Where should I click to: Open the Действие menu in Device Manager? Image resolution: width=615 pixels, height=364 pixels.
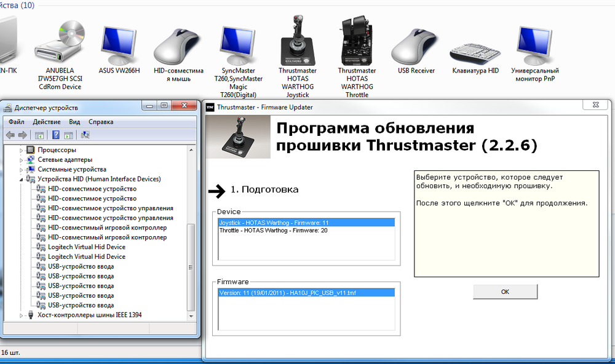click(46, 122)
